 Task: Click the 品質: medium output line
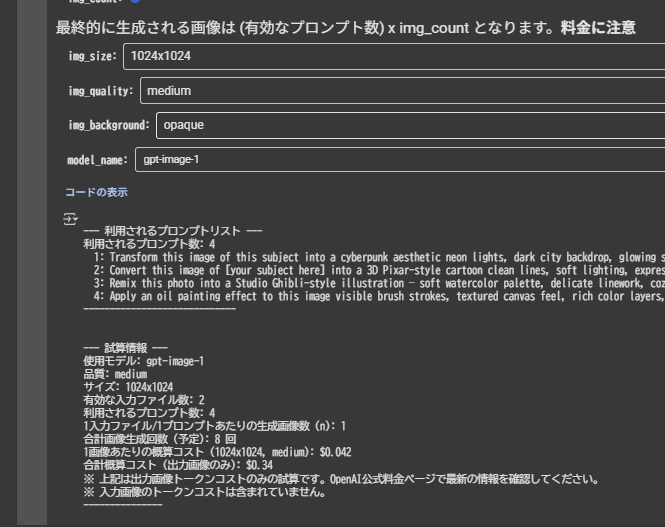pyautogui.click(x=115, y=374)
